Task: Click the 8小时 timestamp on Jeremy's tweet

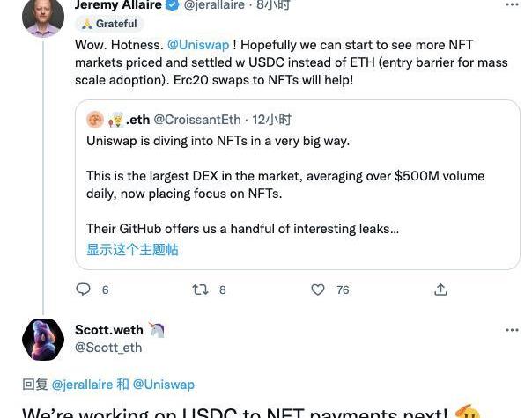Action: click(272, 5)
